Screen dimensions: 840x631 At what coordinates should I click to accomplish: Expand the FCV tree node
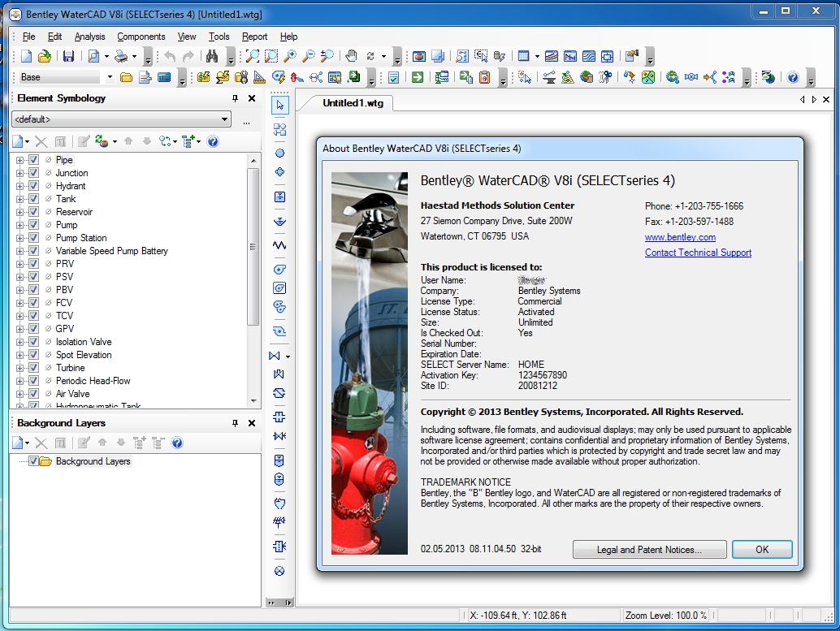[x=19, y=303]
